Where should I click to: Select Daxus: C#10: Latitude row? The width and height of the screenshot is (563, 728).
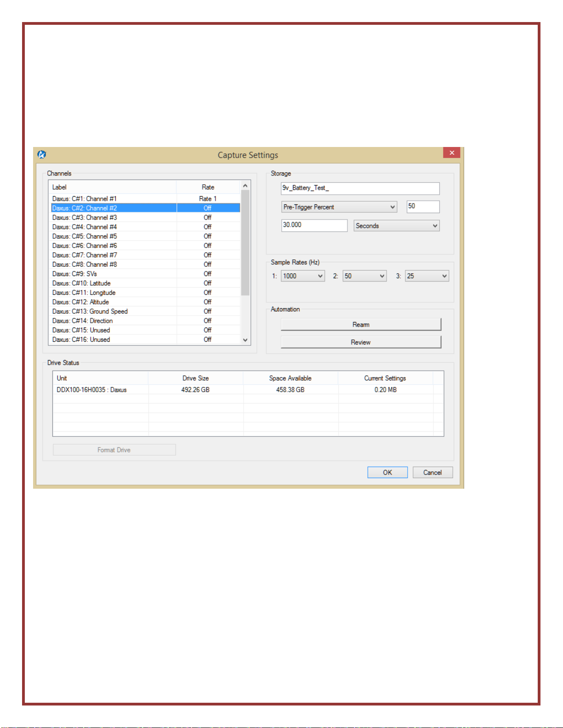click(x=145, y=283)
